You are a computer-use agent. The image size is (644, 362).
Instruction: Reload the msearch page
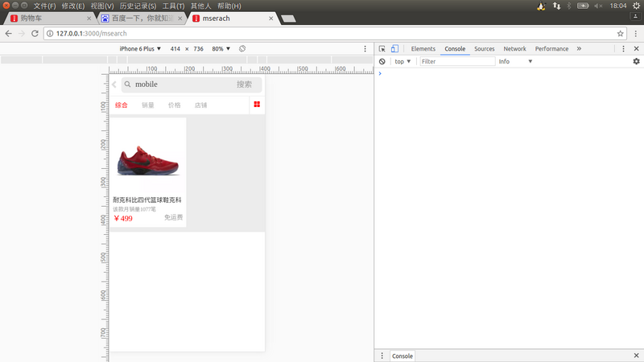[x=35, y=34]
